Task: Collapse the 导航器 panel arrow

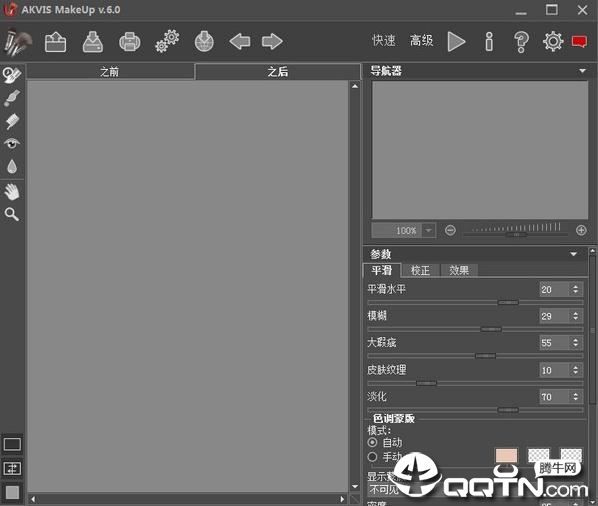Action: click(x=582, y=71)
